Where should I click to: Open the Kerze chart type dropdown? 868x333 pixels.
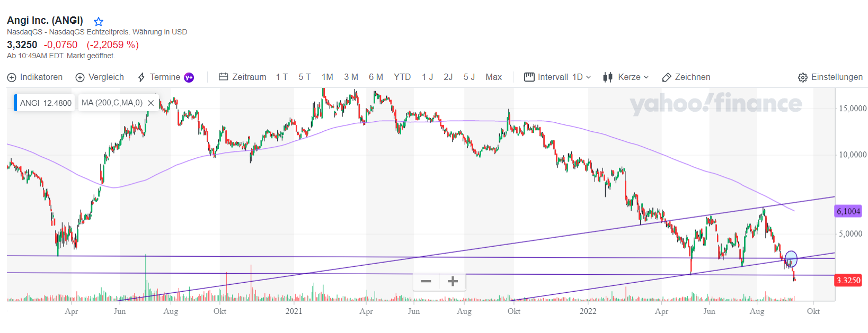[x=646, y=77]
